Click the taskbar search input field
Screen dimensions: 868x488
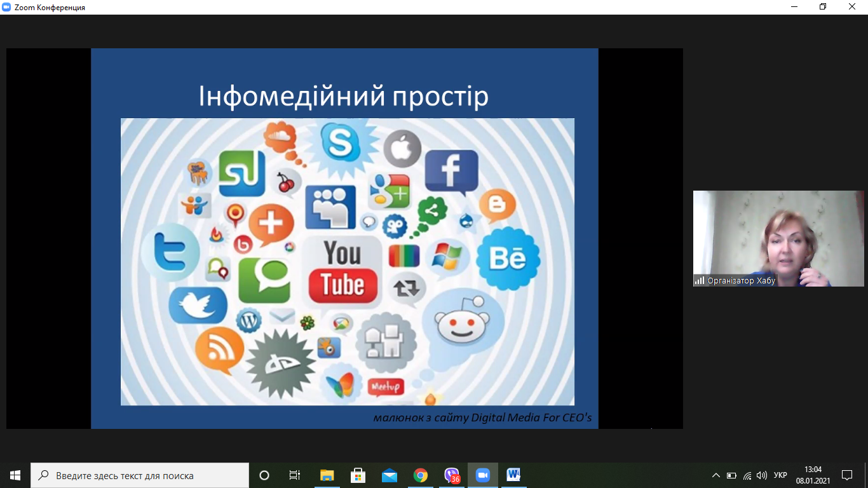pyautogui.click(x=140, y=475)
